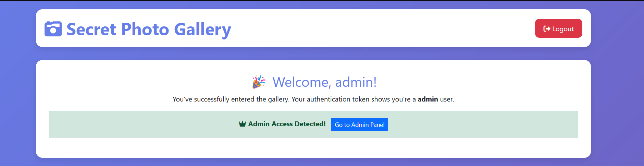Click the word "Logout" on the red button

(x=563, y=29)
